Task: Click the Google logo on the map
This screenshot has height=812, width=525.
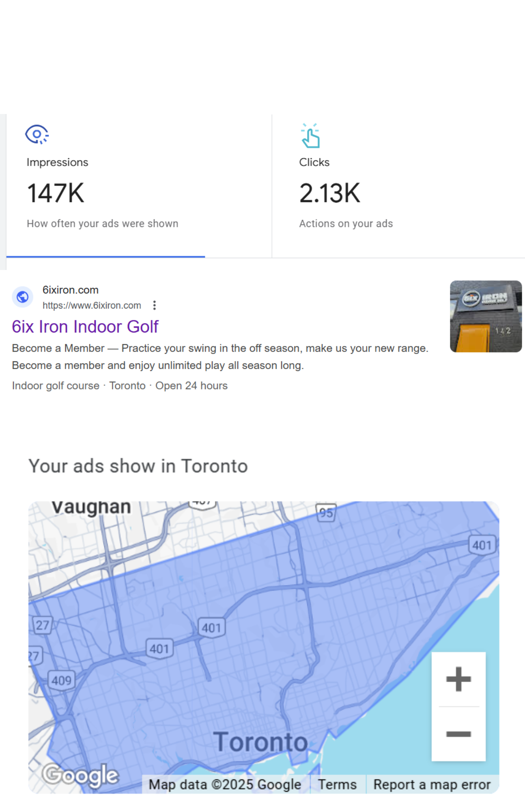Action: (81, 775)
